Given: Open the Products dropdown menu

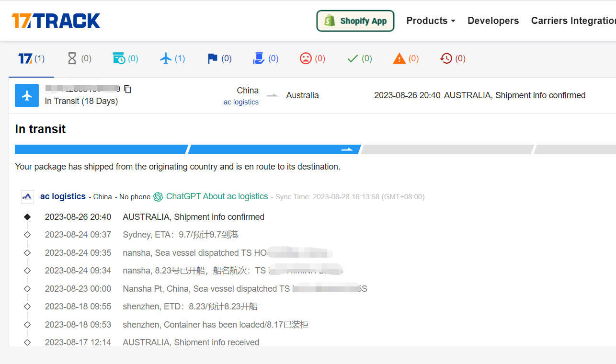Looking at the screenshot, I should (431, 21).
